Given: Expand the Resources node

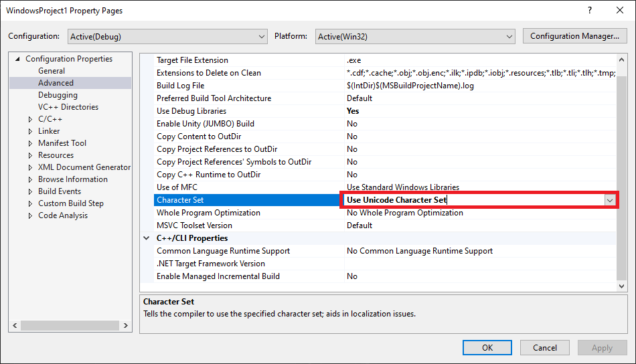Looking at the screenshot, I should (x=30, y=155).
